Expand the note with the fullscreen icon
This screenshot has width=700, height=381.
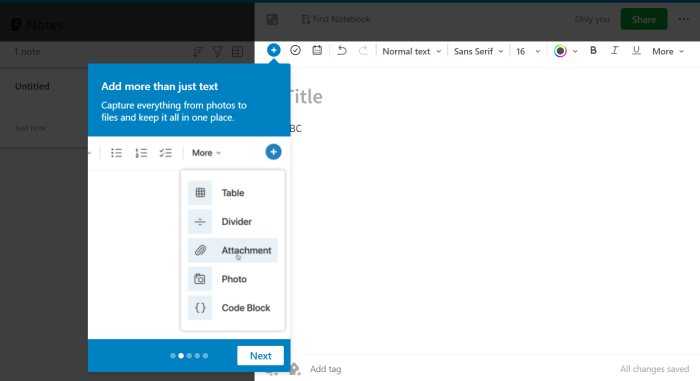tap(272, 19)
